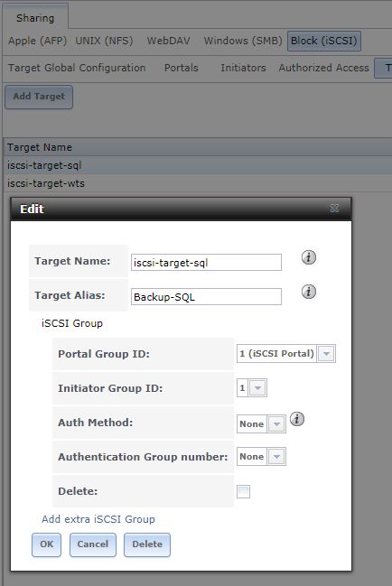This screenshot has height=586, width=392.
Task: Click the info icon beside Target Name
Action: 308,257
